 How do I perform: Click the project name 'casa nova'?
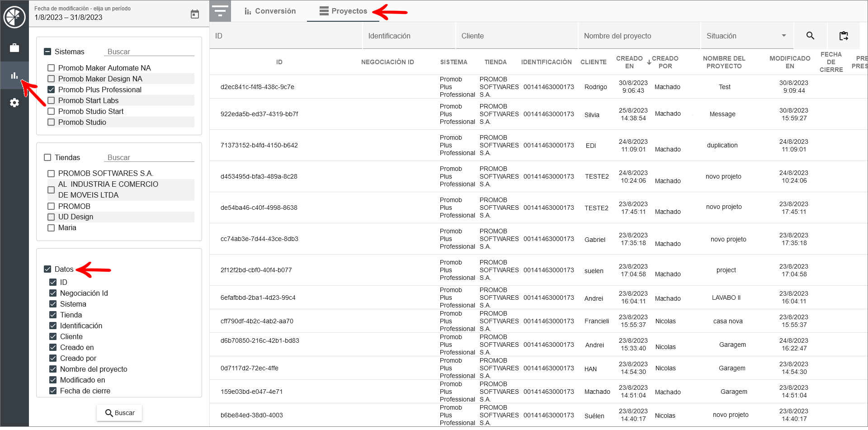[728, 321]
